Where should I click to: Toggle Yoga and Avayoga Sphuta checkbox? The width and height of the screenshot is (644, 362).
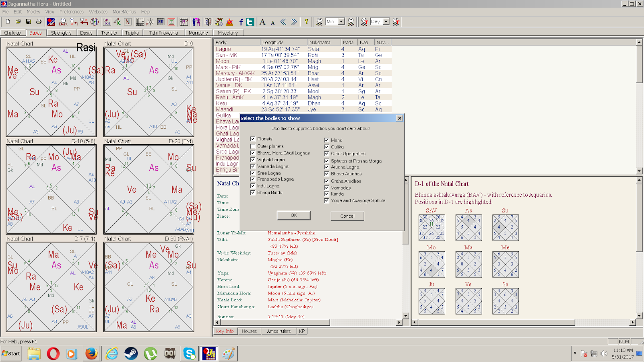click(x=326, y=201)
